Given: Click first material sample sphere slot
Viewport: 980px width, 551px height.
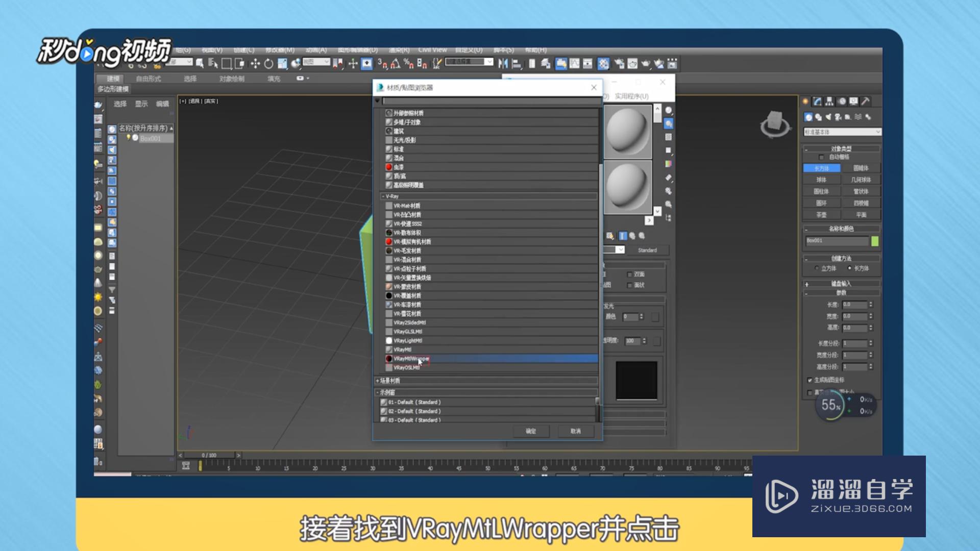Looking at the screenshot, I should 628,132.
